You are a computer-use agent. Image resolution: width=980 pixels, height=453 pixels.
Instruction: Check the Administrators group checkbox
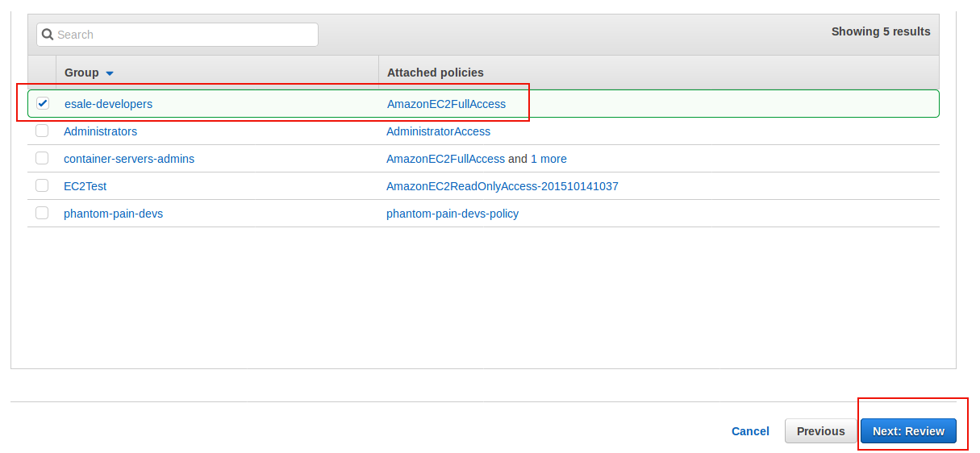tap(42, 131)
